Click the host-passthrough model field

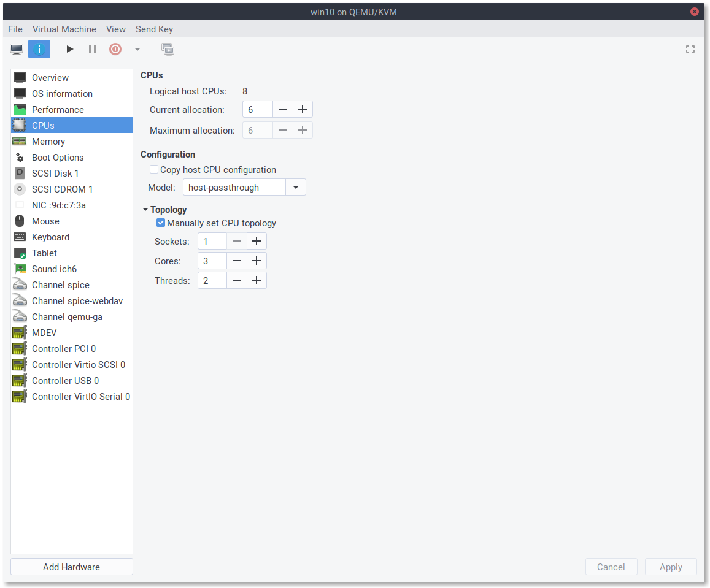[x=234, y=187]
